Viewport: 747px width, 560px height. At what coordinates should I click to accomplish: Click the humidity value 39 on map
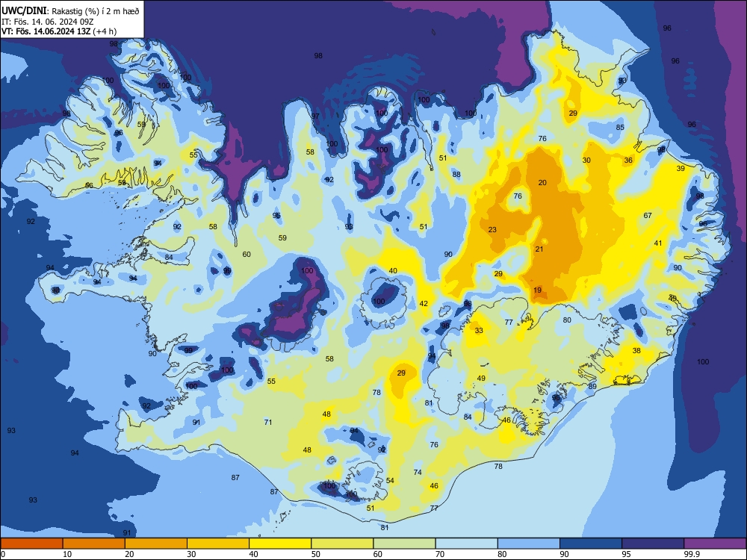point(681,168)
